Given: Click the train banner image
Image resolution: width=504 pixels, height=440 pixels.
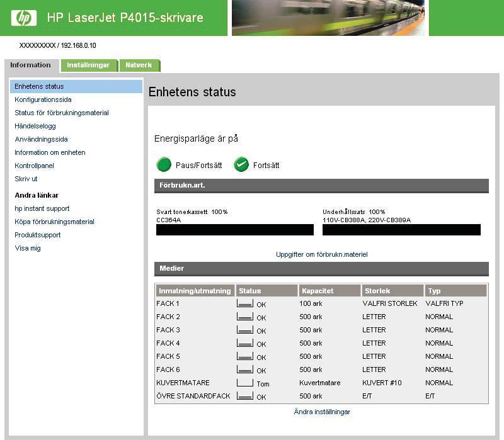Looking at the screenshot, I should 328,18.
